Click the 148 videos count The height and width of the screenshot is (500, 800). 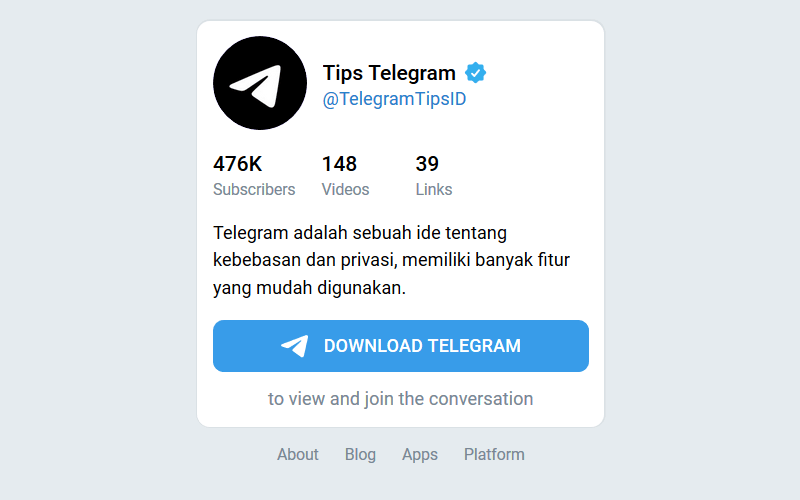339,164
